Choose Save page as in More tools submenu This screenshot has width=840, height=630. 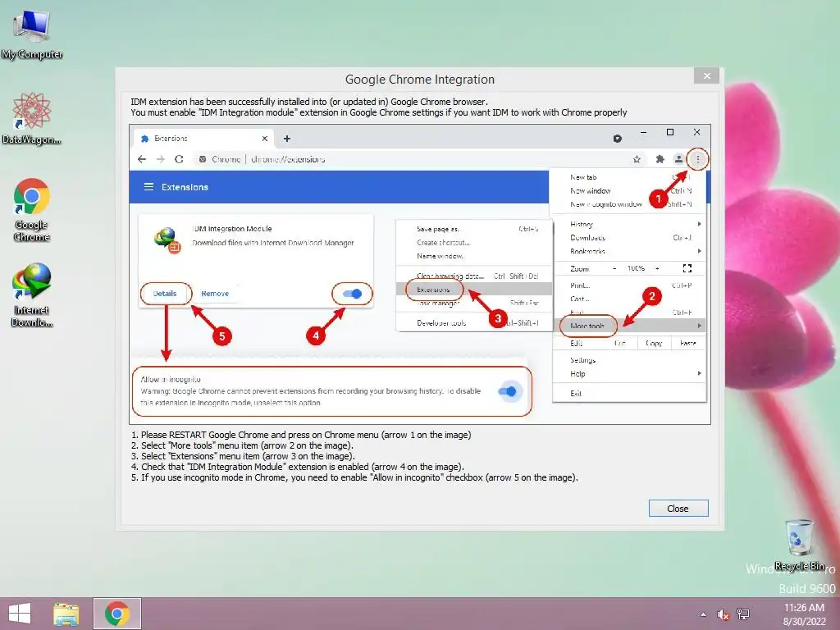[474, 229]
